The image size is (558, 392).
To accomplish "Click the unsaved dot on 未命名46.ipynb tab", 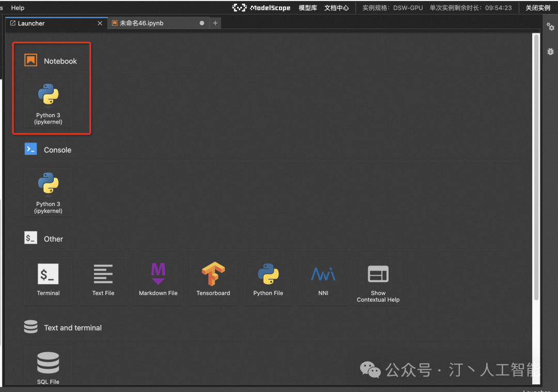I will [202, 23].
